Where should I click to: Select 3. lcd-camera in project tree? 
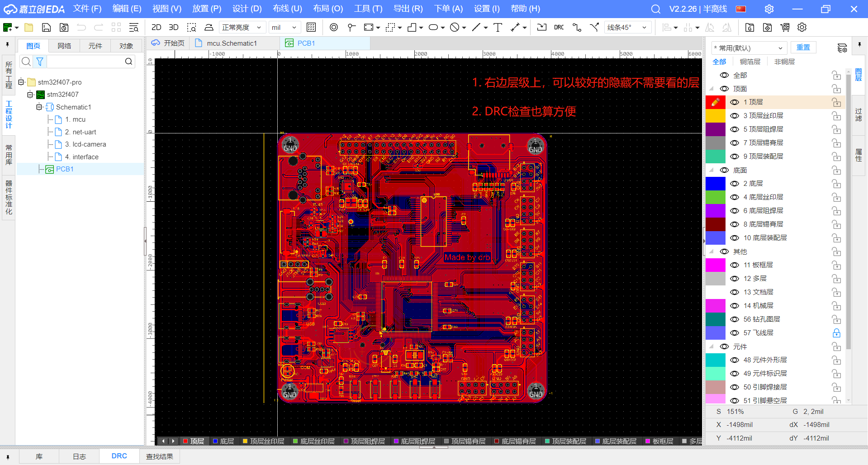click(85, 144)
